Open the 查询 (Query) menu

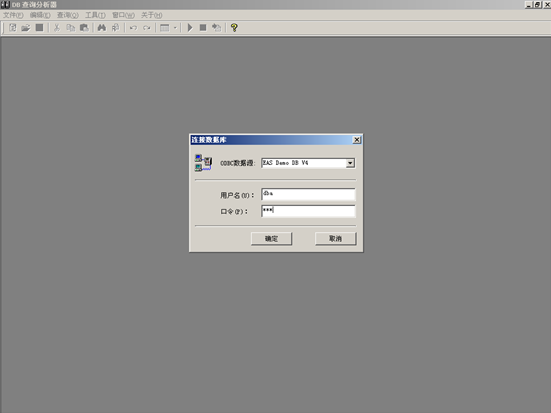68,15
